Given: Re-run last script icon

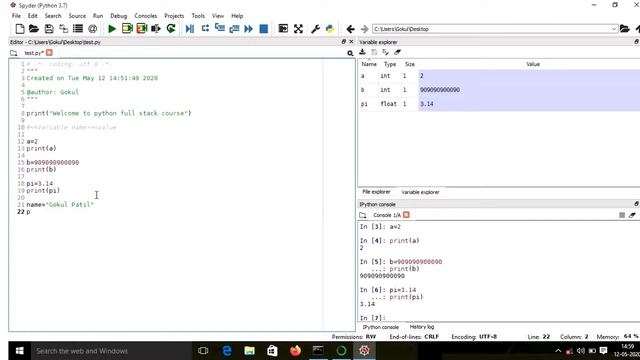Looking at the screenshot, I should [x=171, y=29].
